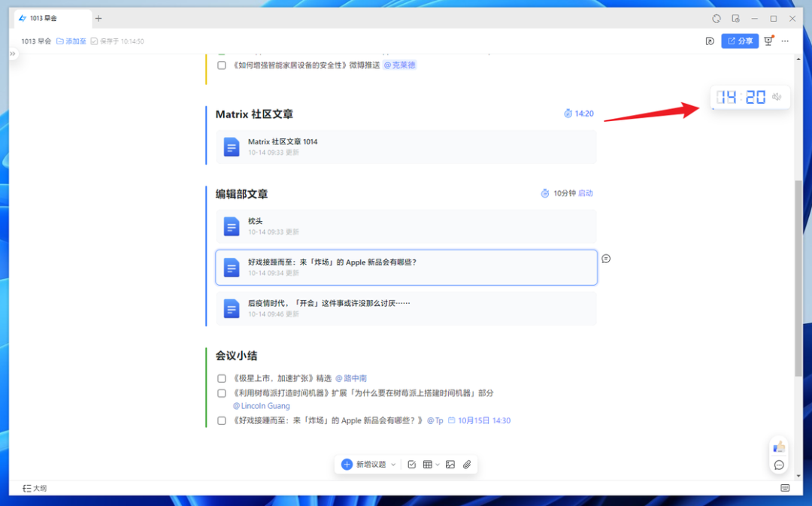
Task: Click the vertical scrollbar thumb
Action: coord(798,278)
